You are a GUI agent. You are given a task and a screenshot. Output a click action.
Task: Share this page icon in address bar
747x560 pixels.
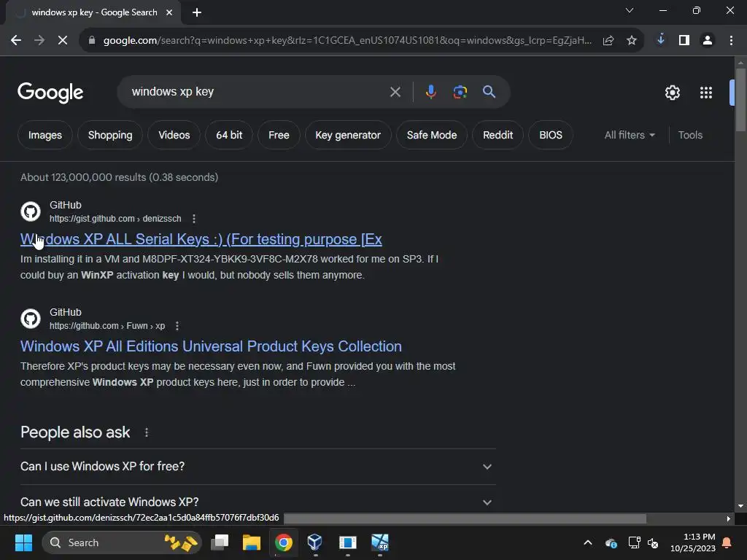point(608,41)
